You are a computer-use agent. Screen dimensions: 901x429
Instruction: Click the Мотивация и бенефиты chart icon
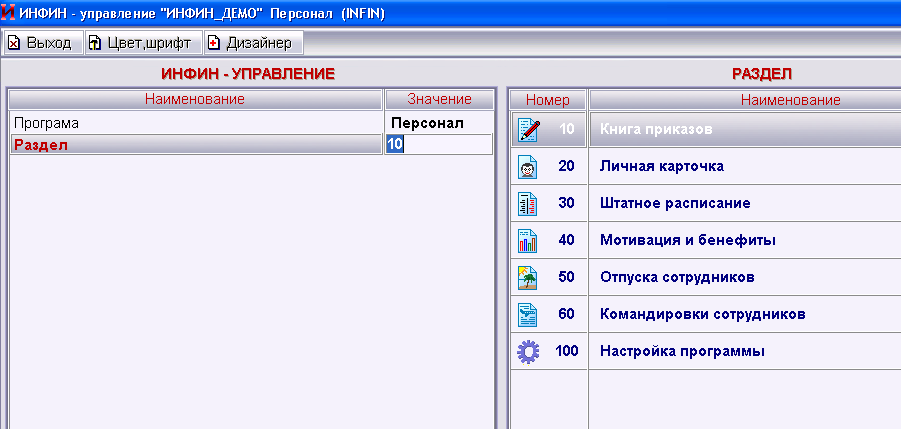[x=527, y=241]
